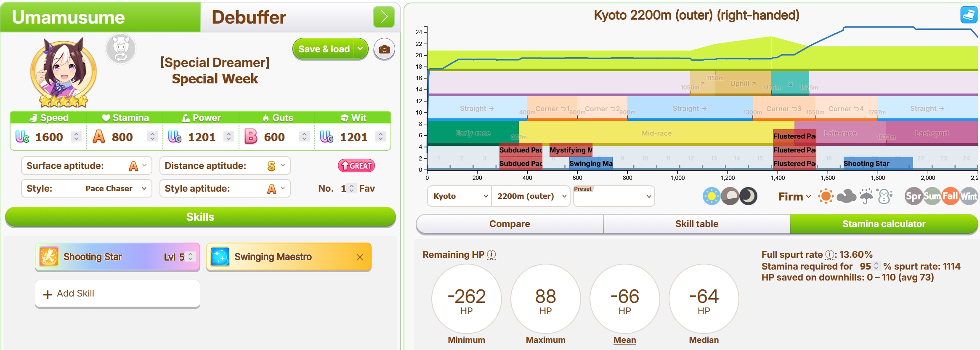Click the Mean link under HP circle
The width and height of the screenshot is (980, 350).
coord(624,340)
